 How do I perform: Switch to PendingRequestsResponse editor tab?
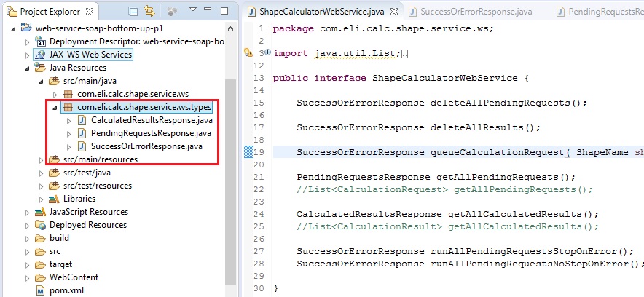599,12
